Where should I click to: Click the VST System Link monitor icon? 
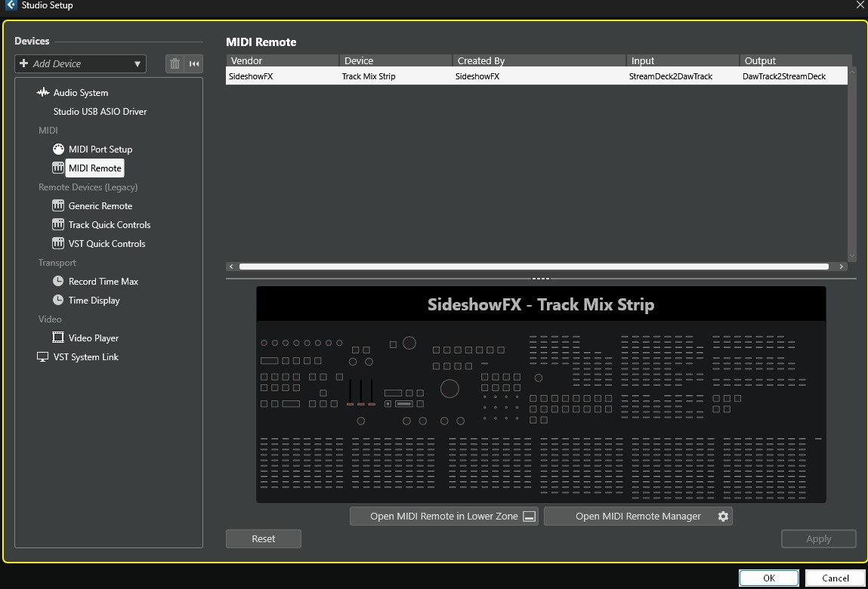(x=43, y=357)
